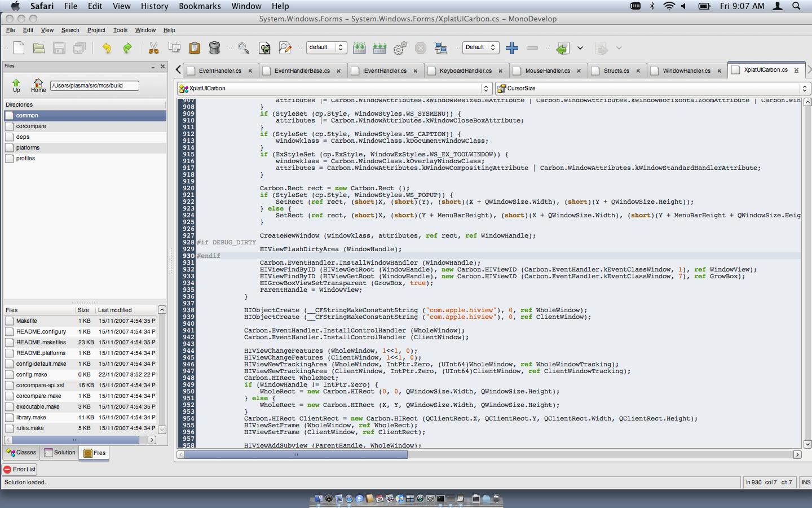812x508 pixels.
Task: Switch to the MouseHandler.cs tab
Action: (x=548, y=71)
